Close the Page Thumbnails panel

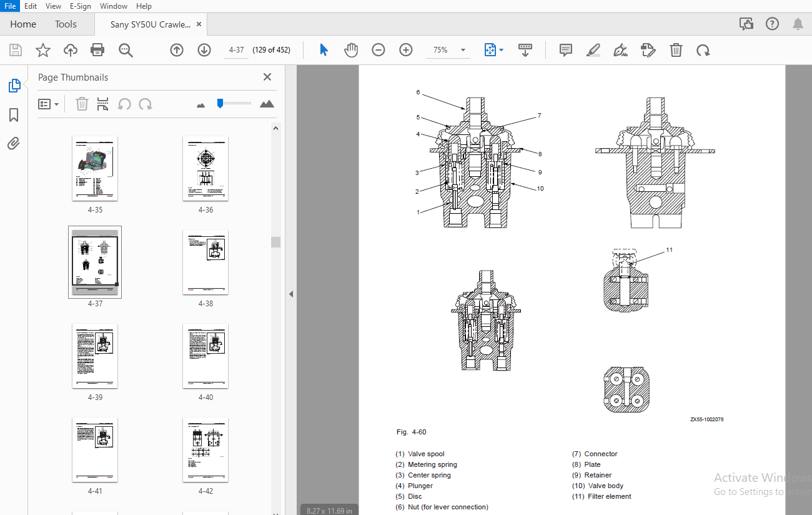pos(267,77)
